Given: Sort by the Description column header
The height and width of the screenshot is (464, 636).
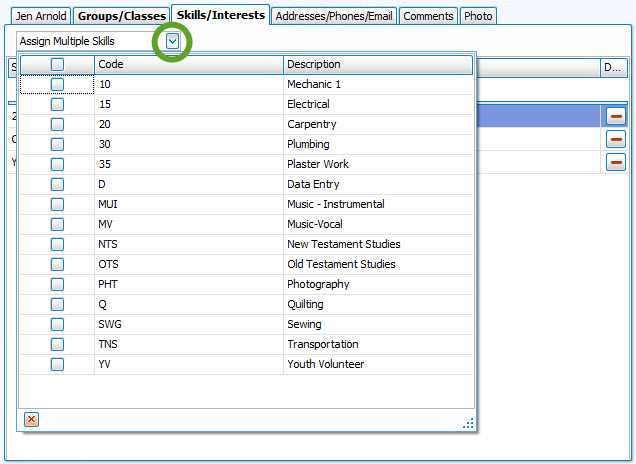Looking at the screenshot, I should 376,65.
